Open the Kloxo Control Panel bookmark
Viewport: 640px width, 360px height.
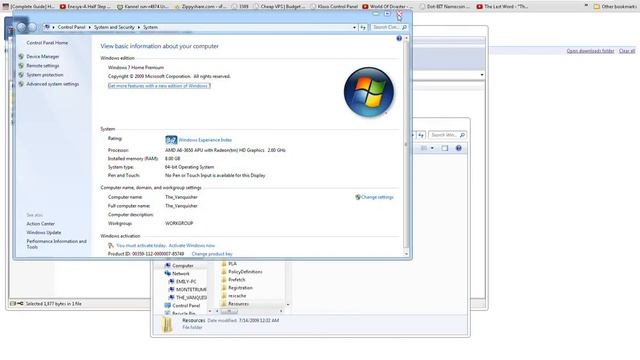[x=333, y=7]
